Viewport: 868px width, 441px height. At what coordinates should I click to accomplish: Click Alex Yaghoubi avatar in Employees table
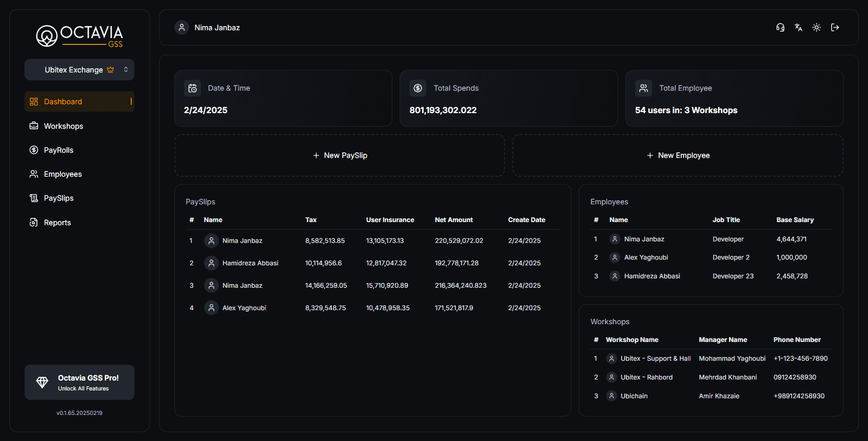click(x=615, y=258)
